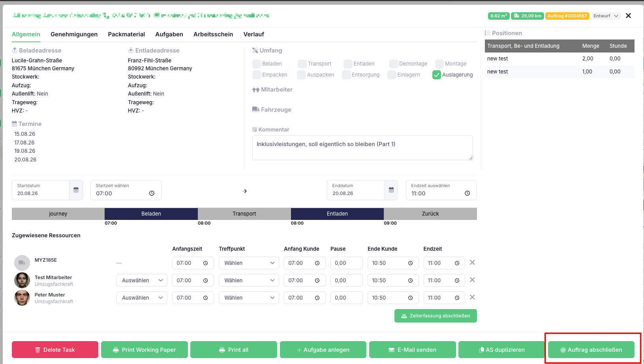The height and width of the screenshot is (364, 644).
Task: Click the Auftrag abschließen button
Action: 591,350
